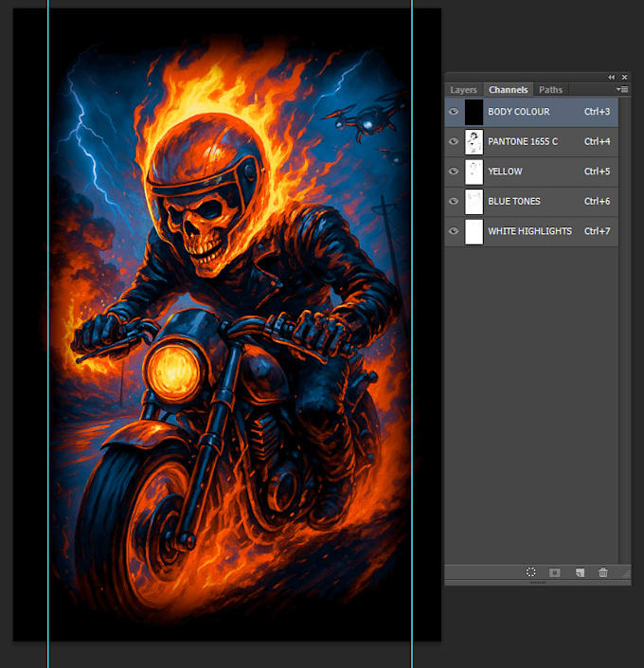Hide the BODY COLOUR channel

[x=454, y=112]
